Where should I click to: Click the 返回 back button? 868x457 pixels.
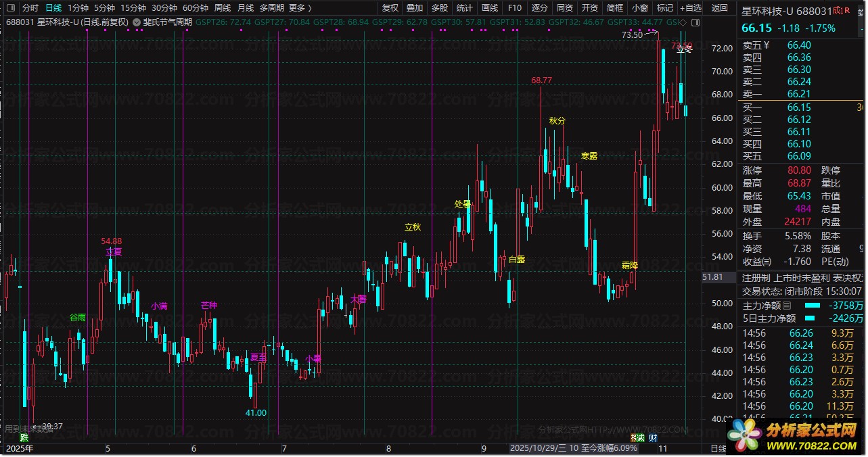721,8
